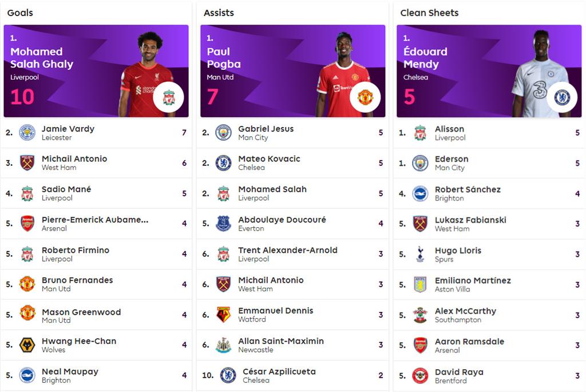586x392 pixels.
Task: Click Mohamed Salah's featured player photo
Action: 145,74
